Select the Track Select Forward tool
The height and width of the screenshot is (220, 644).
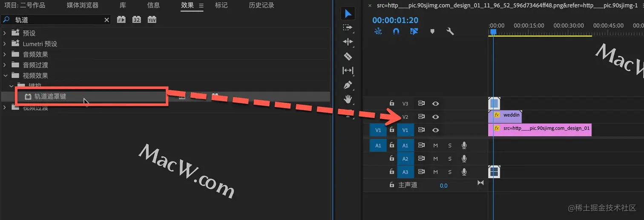348,27
